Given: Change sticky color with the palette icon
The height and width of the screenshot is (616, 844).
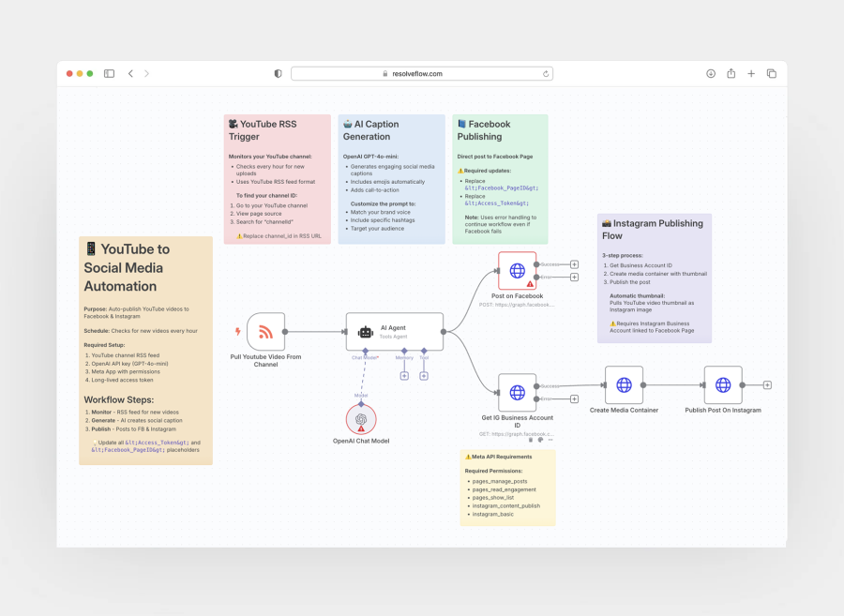Looking at the screenshot, I should tap(540, 440).
